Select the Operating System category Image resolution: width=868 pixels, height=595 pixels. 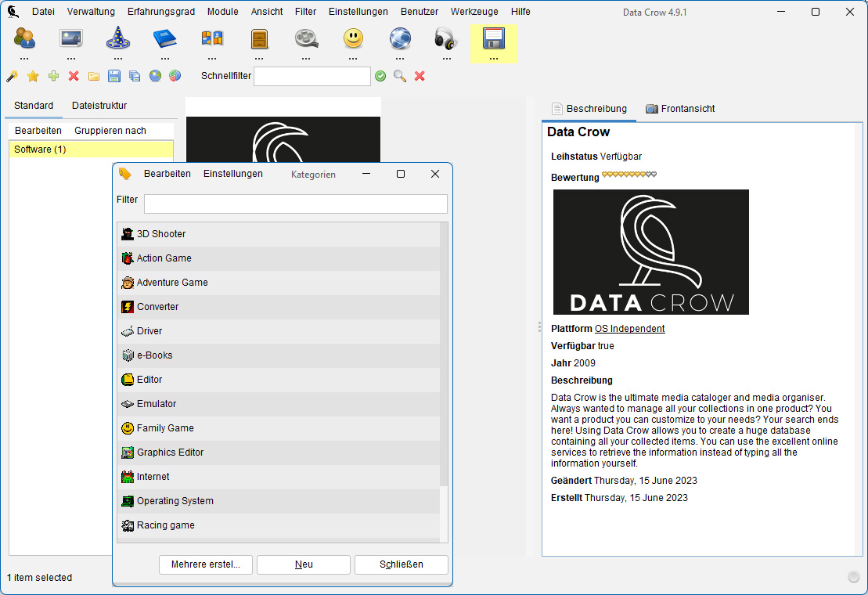[x=279, y=502]
